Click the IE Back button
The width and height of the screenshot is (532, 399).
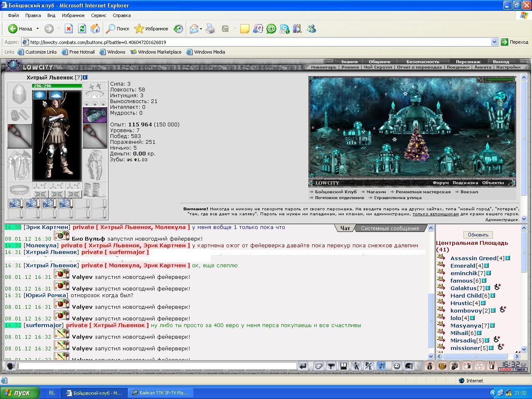point(20,29)
